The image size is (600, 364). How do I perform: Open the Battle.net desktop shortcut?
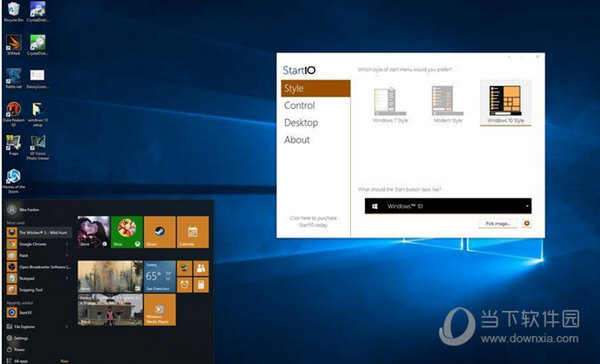coord(14,78)
